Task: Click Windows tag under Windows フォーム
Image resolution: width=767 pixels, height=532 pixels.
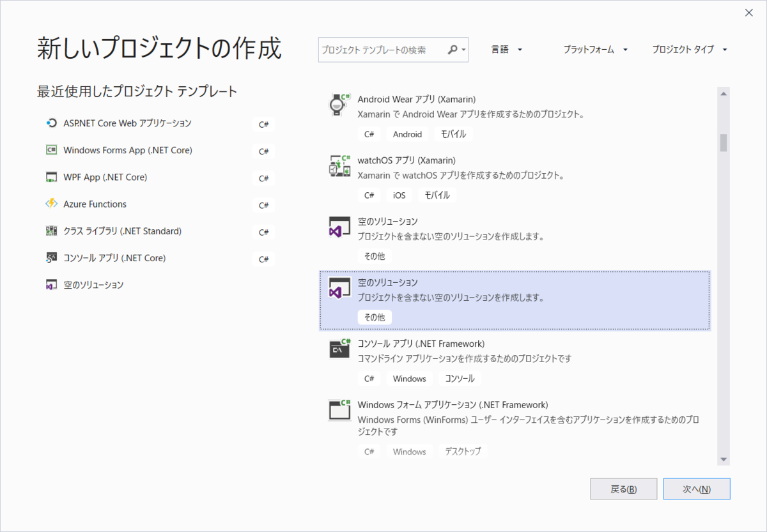Action: tap(410, 452)
